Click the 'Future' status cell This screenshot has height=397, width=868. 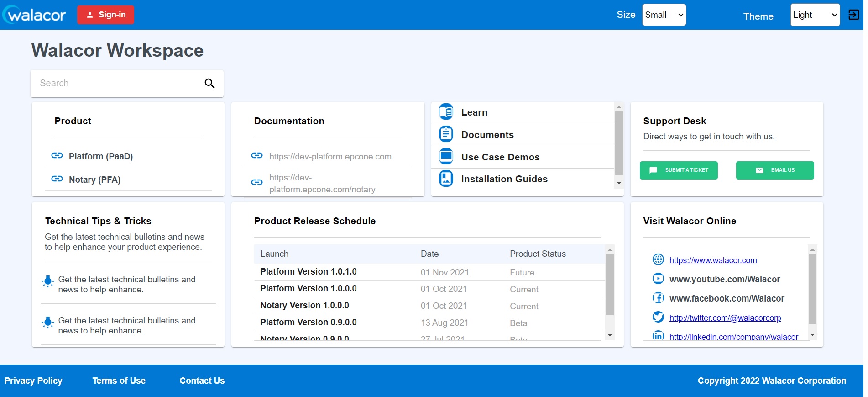(x=522, y=272)
